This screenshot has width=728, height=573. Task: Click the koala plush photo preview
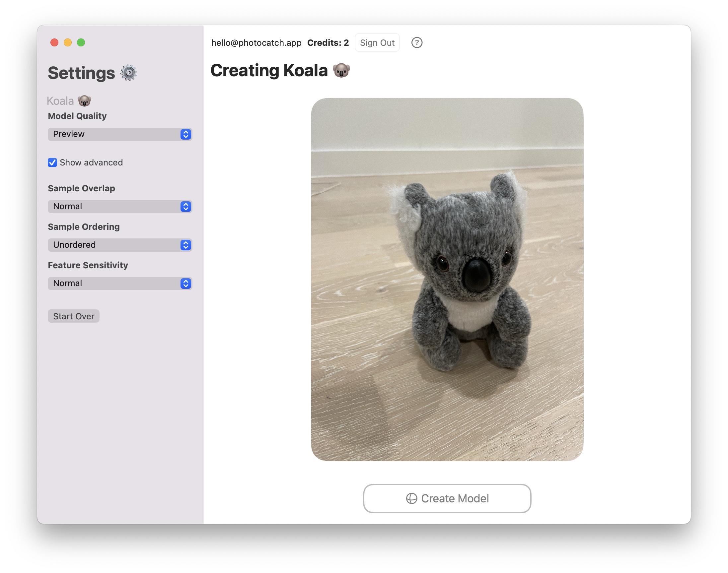point(447,279)
